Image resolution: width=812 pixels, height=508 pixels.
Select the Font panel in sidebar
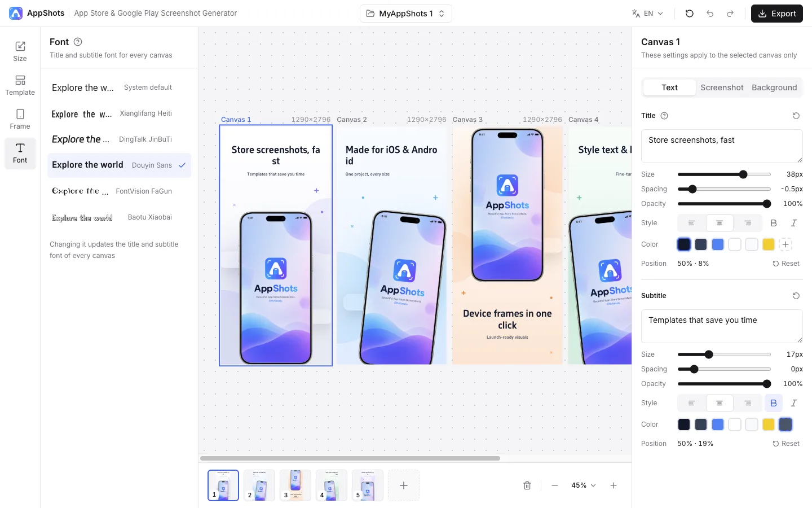(x=20, y=153)
